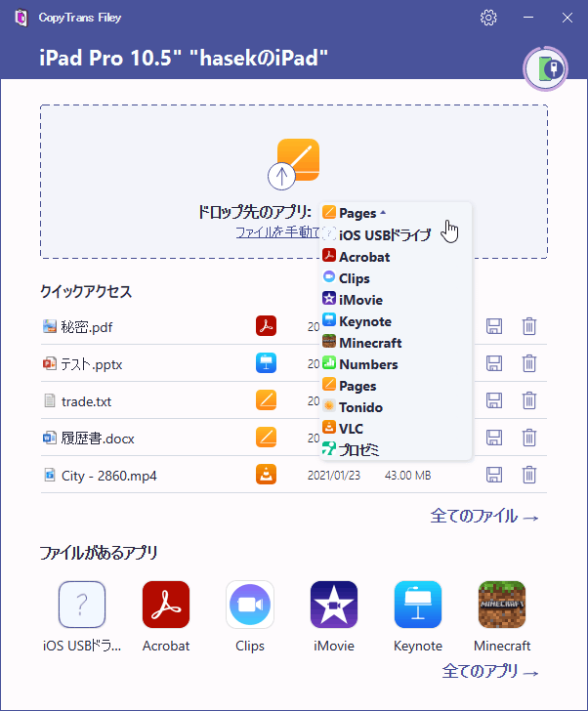This screenshot has width=588, height=711.
Task: Open the iMovie app tile at bottom
Action: pos(334,616)
